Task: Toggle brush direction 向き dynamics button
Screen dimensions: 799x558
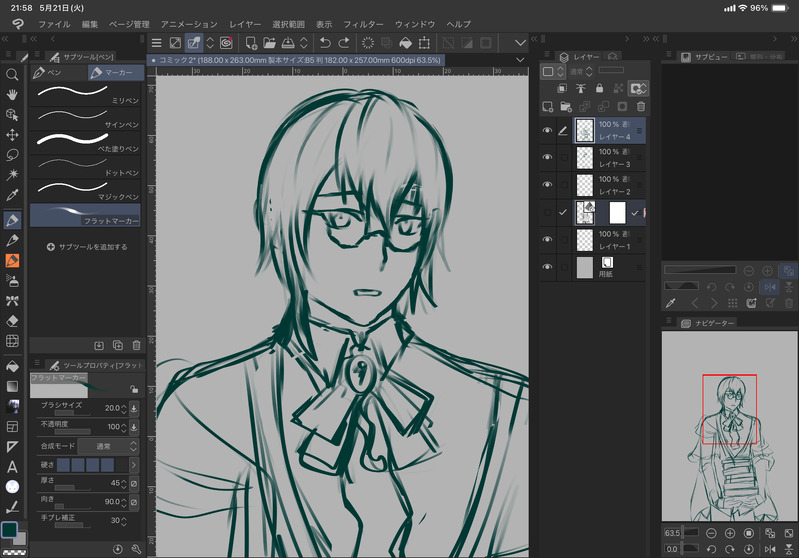Action: [x=134, y=502]
